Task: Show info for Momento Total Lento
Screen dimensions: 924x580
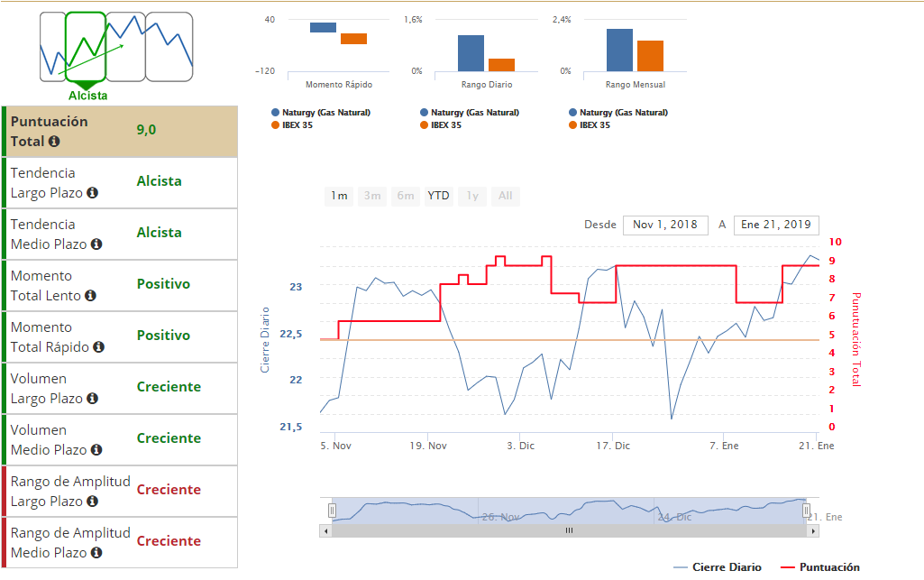Action: click(90, 295)
